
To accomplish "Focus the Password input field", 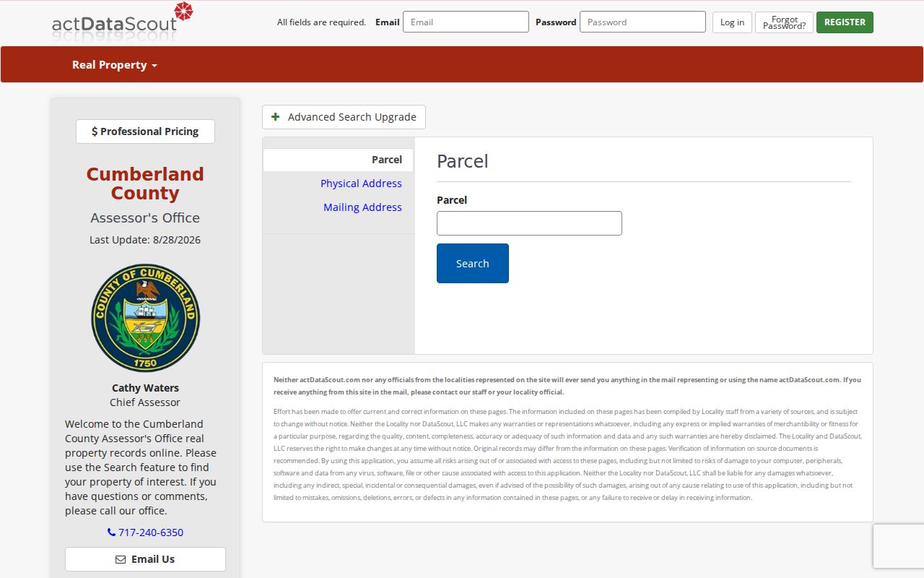I will 642,22.
